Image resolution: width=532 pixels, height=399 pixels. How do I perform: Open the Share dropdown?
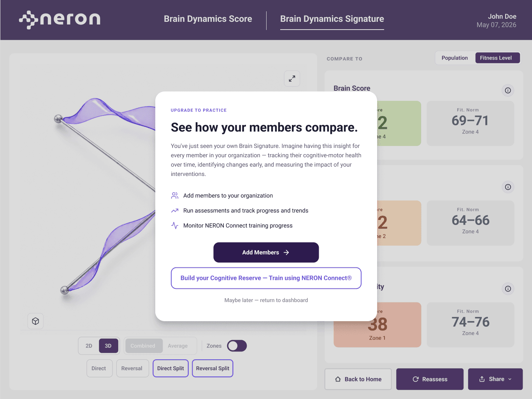click(495, 379)
